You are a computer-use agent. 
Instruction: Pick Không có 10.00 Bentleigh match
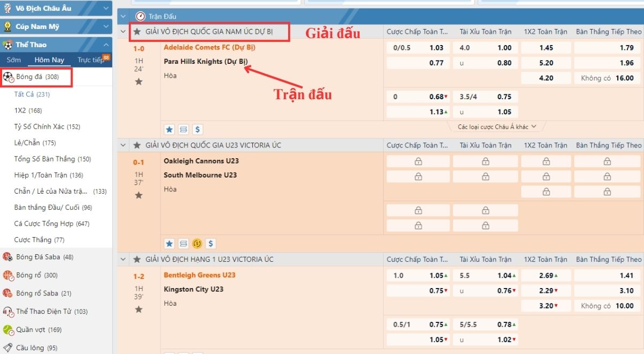(x=607, y=306)
